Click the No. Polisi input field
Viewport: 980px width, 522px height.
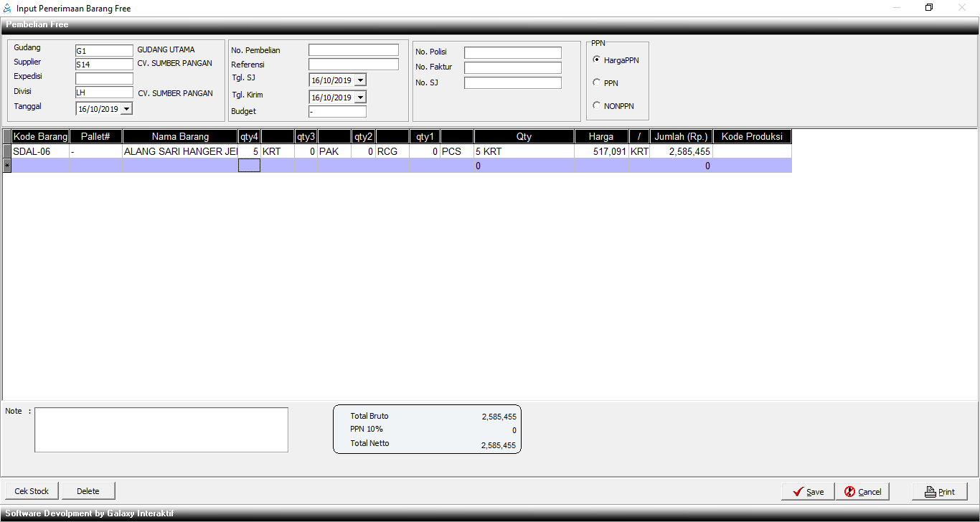click(512, 53)
